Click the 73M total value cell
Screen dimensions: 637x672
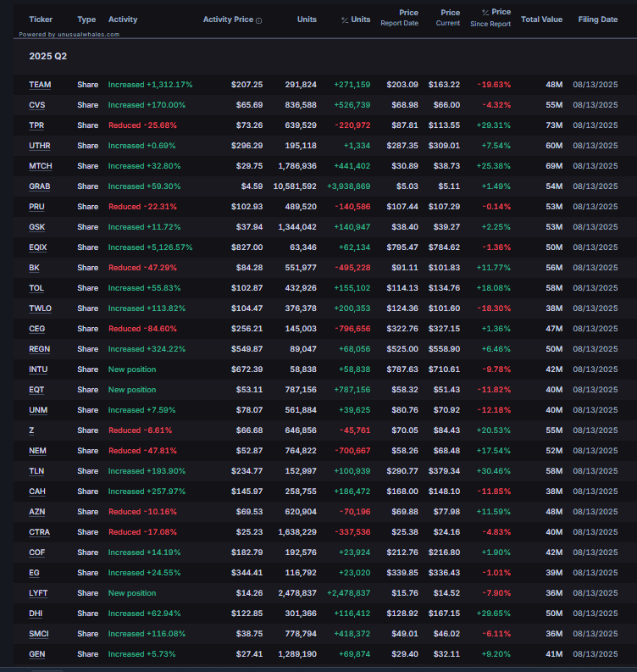(554, 125)
